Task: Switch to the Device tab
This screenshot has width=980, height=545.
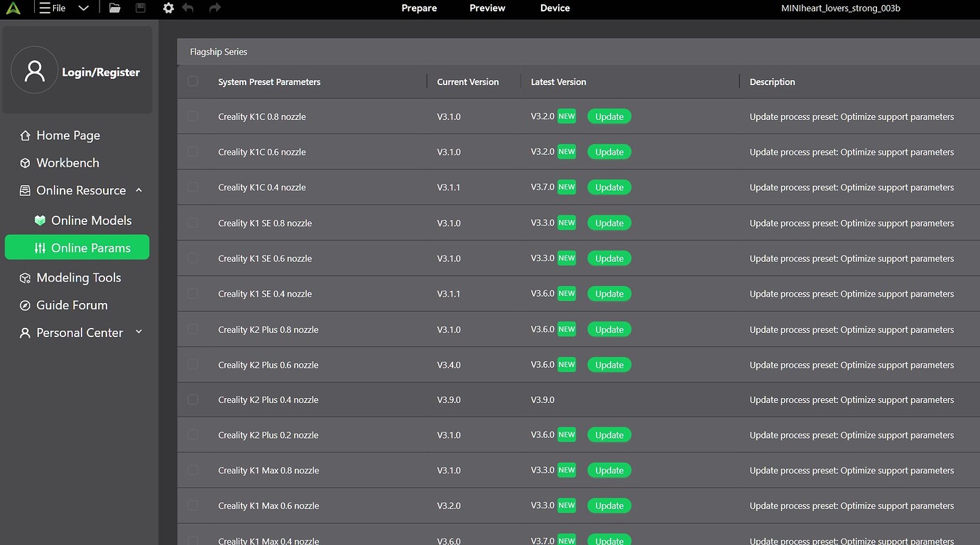Action: 555,9
